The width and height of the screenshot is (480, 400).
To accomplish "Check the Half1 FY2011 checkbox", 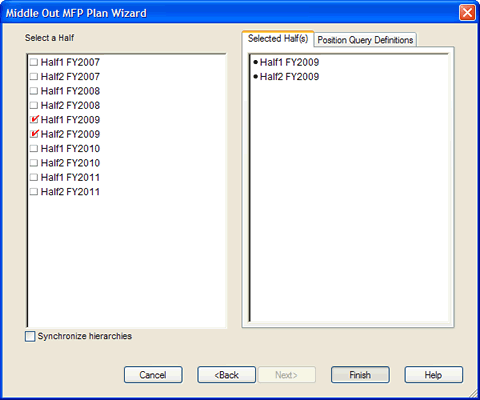I will 34,177.
